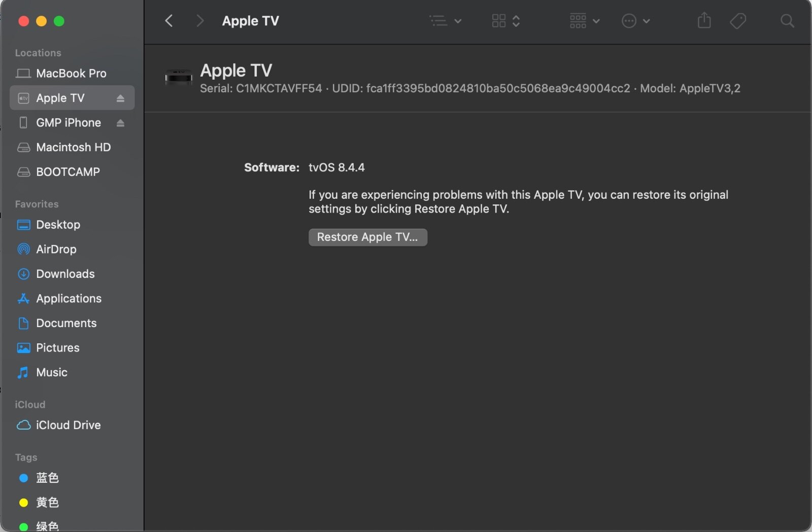Click the Edit Tags icon
Viewport: 812px width, 532px height.
click(738, 21)
